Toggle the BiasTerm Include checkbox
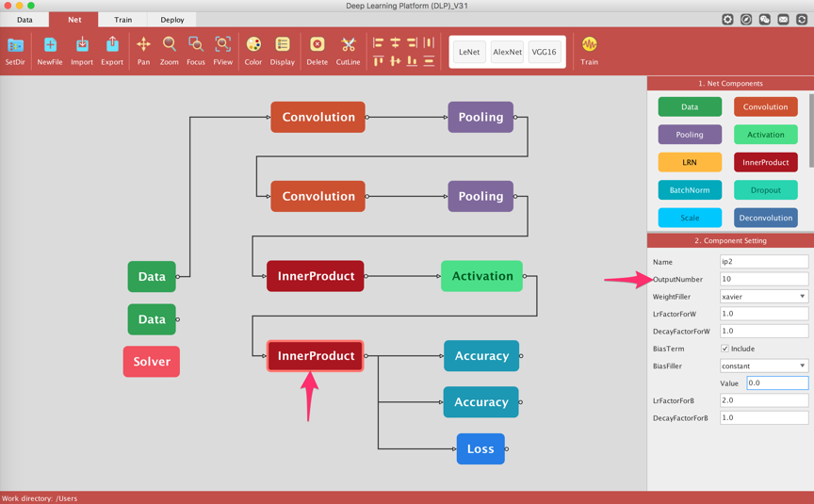The height and width of the screenshot is (504, 814). point(725,349)
